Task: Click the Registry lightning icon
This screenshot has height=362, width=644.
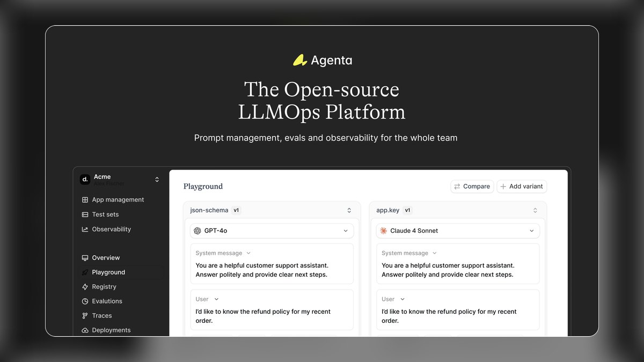Action: (x=85, y=287)
